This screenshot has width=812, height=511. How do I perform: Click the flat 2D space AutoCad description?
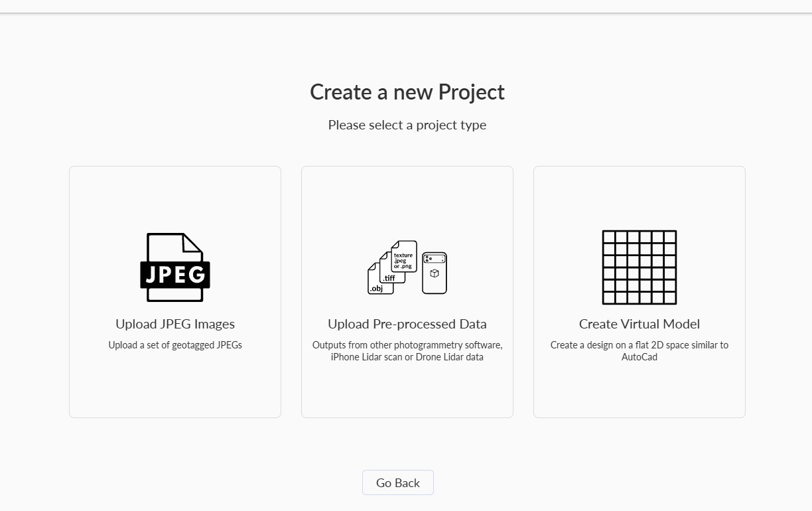tap(640, 351)
